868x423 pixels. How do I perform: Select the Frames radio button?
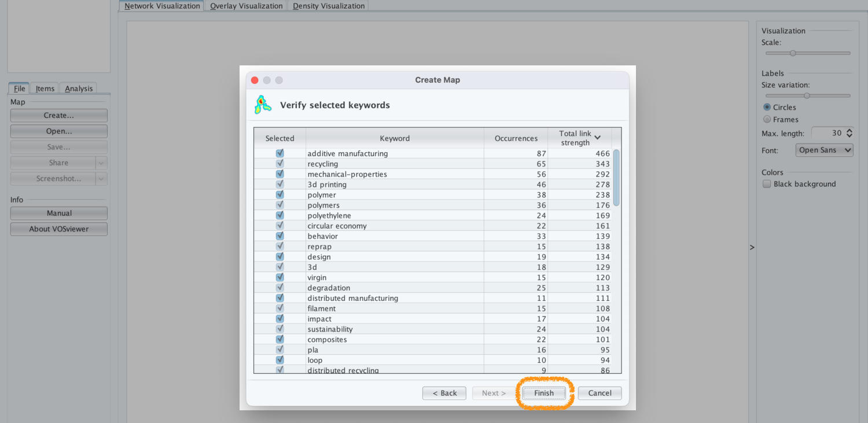[767, 119]
